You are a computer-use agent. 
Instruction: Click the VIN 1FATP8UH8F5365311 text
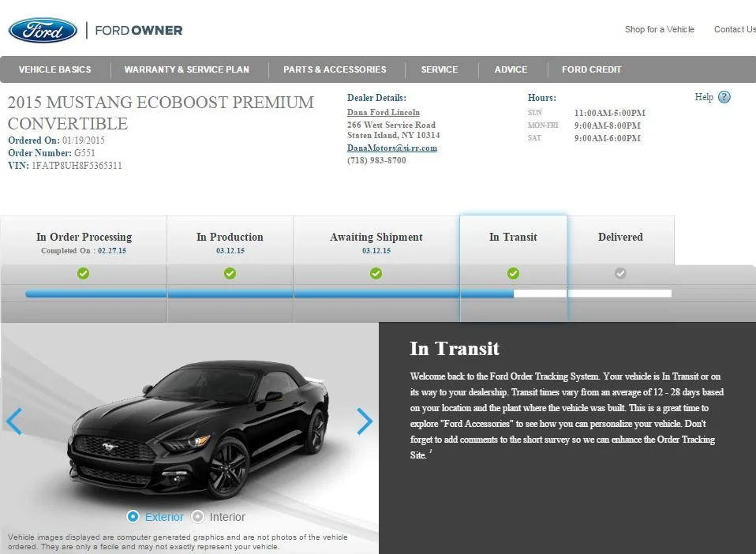click(65, 166)
